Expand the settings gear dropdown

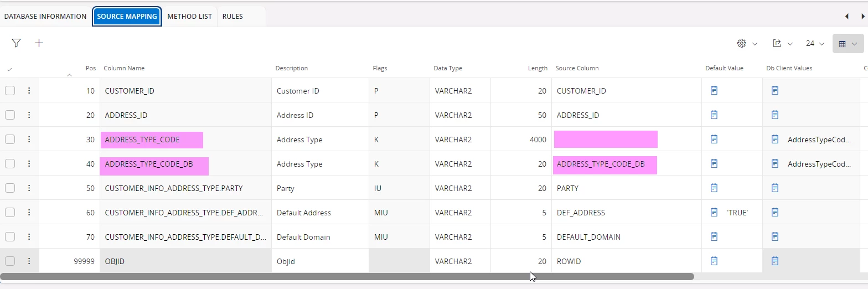point(747,43)
